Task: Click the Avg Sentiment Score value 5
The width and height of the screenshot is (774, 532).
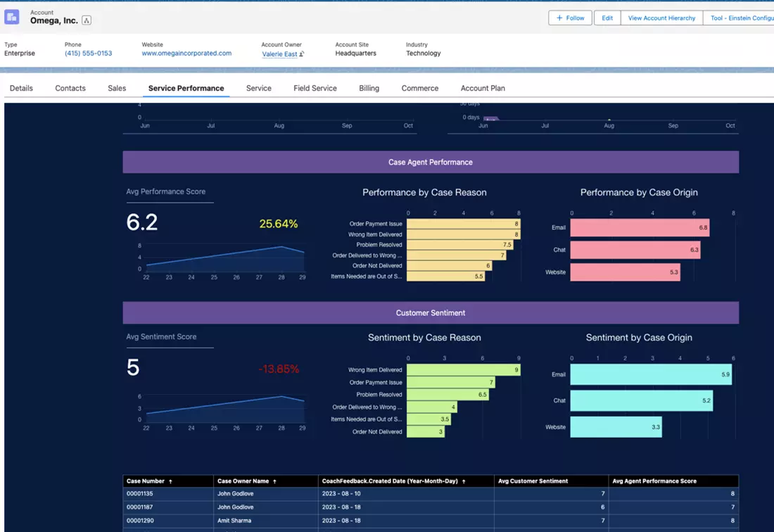Action: pyautogui.click(x=133, y=367)
